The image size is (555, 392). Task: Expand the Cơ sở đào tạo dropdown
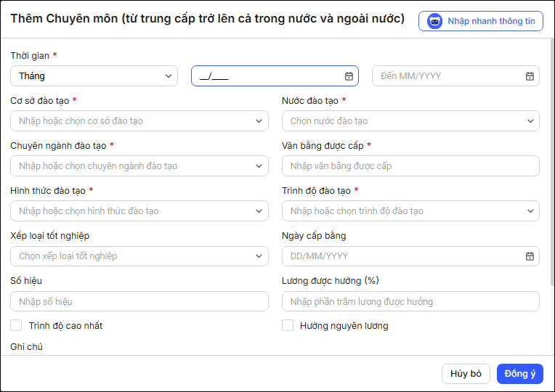click(139, 121)
